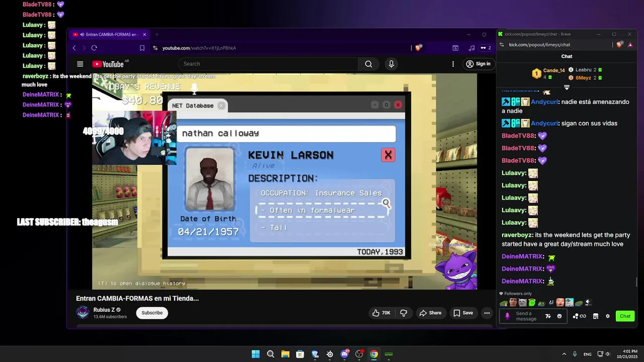Open a new tab in YouTube window
Screen dimensions: 644x362
tap(156, 35)
